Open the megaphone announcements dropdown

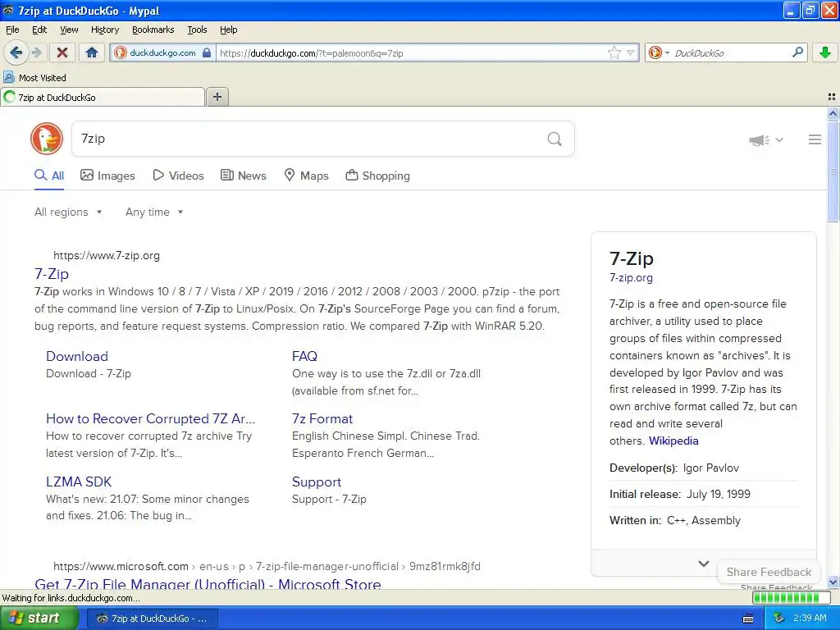coord(766,139)
